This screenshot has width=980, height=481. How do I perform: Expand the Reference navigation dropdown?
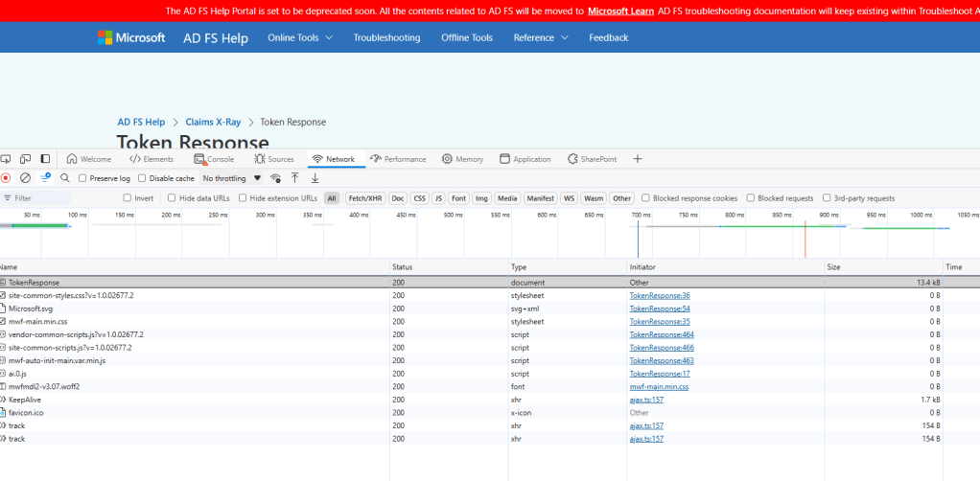540,37
